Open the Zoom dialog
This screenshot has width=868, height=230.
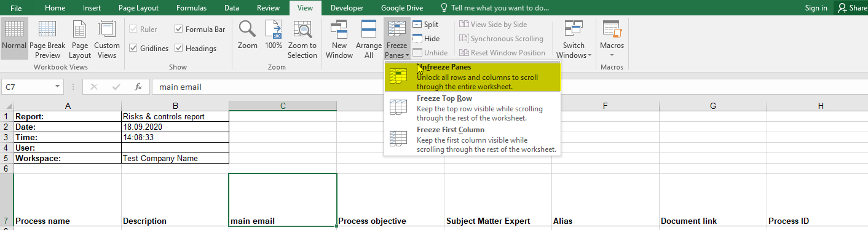tap(248, 35)
